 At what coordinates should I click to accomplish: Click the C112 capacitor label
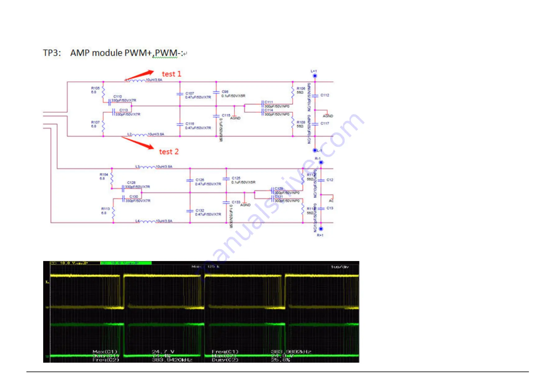coord(325,95)
